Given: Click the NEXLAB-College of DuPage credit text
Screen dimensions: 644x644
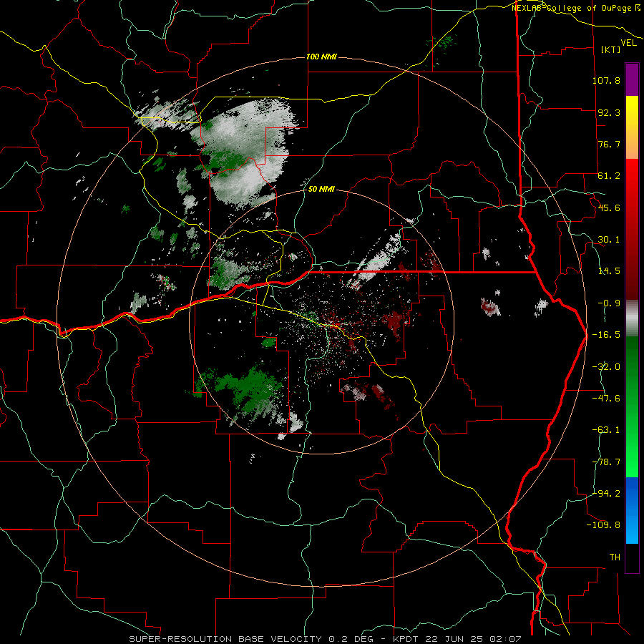Looking at the screenshot, I should pos(575,8).
